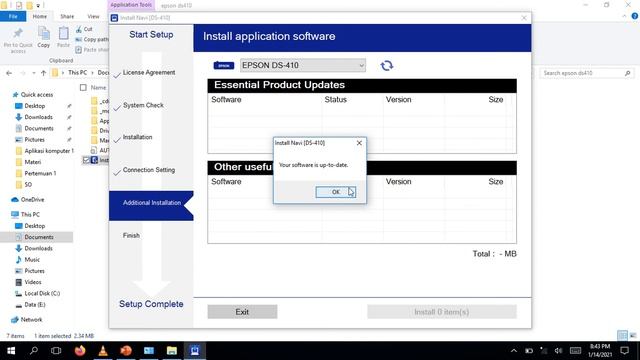Image resolution: width=640 pixels, height=360 pixels.
Task: Open the Action Center notifications icon
Action: [x=624, y=351]
